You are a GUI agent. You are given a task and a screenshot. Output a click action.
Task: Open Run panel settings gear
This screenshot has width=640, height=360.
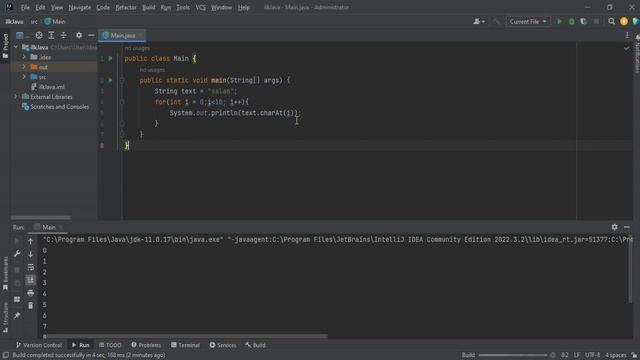[614, 227]
